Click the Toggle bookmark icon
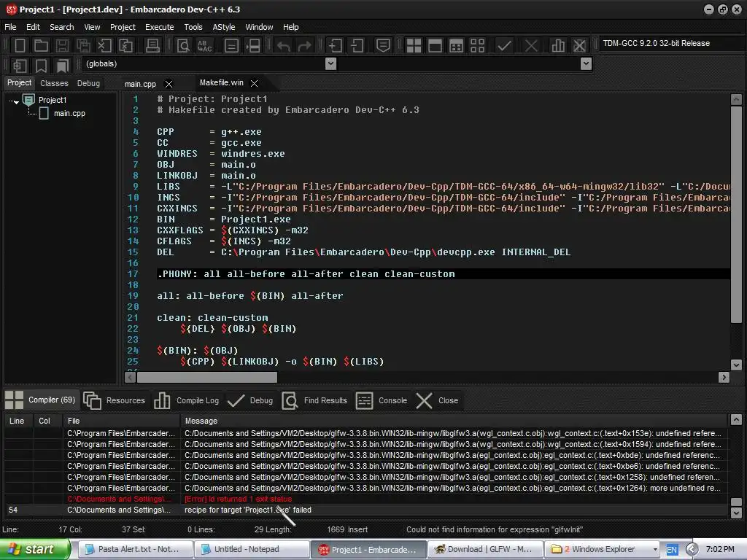747x560 pixels. tap(42, 66)
